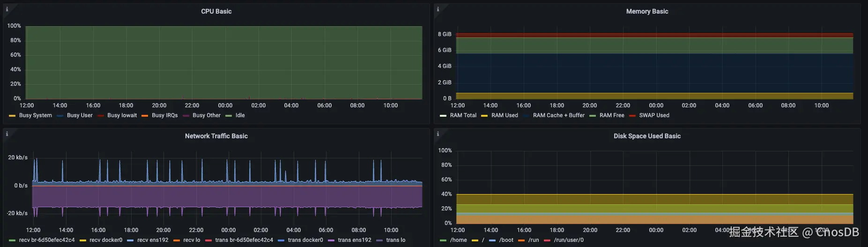
Task: Open the Memory Basic panel title menu
Action: pos(647,11)
